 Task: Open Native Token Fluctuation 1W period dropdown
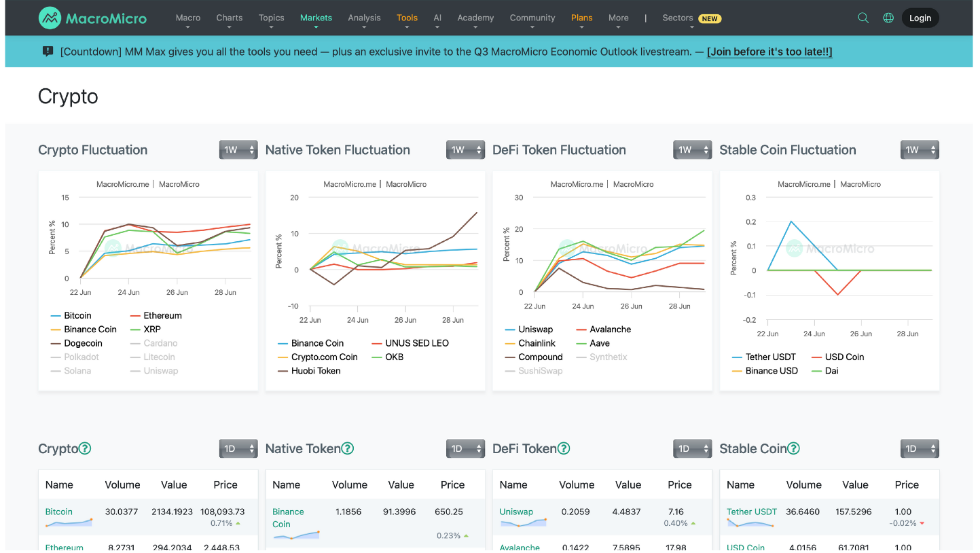[465, 150]
